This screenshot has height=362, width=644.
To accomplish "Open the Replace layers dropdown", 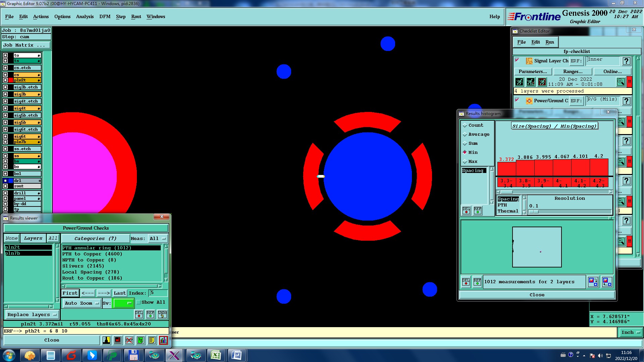I will tap(32, 315).
